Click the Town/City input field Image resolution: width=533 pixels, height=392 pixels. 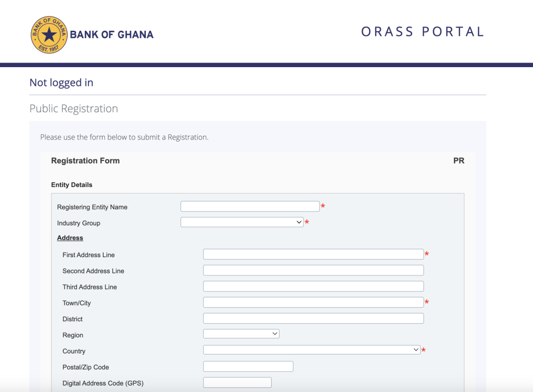coord(313,303)
